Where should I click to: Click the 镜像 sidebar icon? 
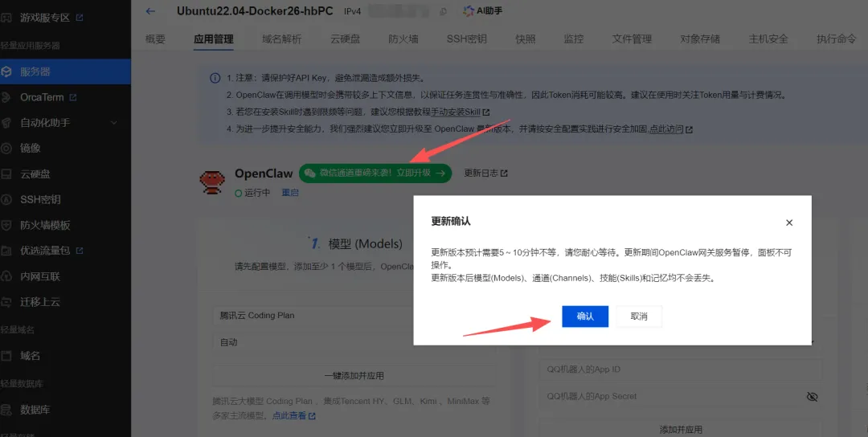[x=6, y=149]
